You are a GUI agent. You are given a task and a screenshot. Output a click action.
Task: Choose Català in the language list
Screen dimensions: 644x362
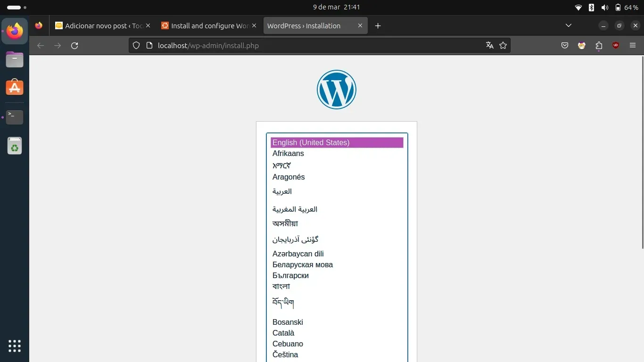(283, 333)
